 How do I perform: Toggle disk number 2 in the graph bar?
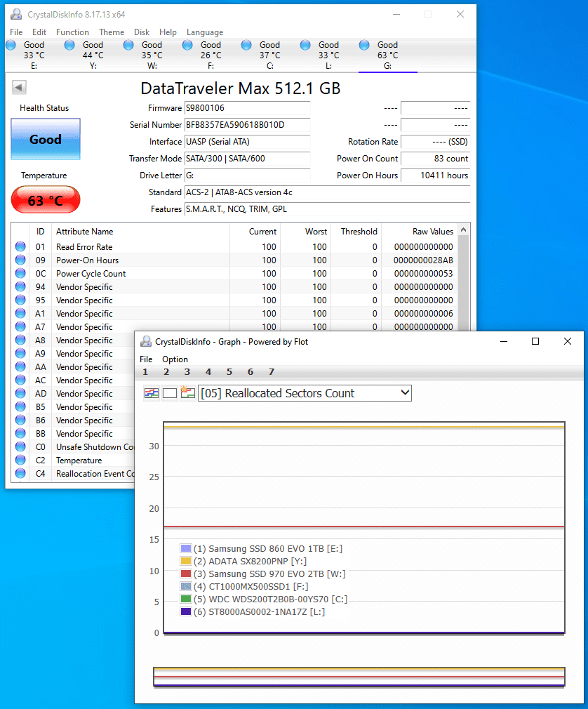pyautogui.click(x=166, y=371)
